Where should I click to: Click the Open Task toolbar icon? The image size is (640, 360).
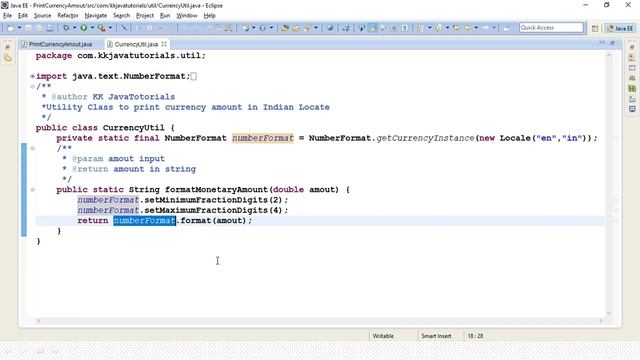(296, 28)
